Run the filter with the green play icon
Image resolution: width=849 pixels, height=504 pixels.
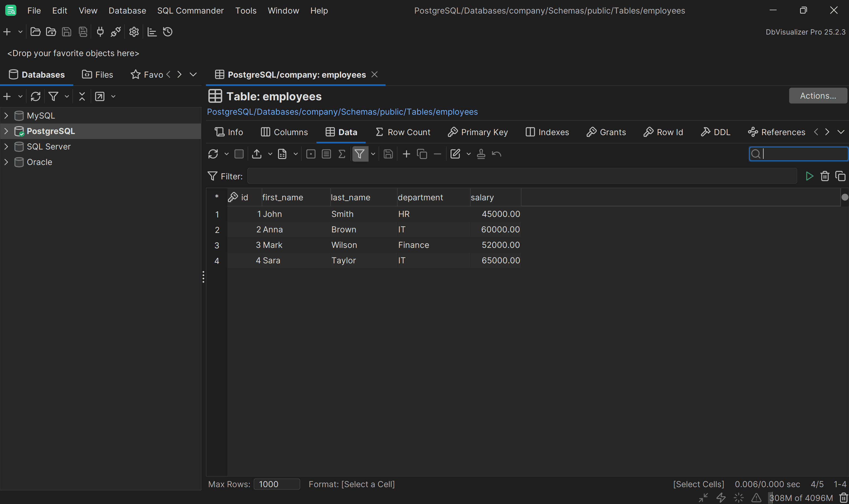pos(809,176)
